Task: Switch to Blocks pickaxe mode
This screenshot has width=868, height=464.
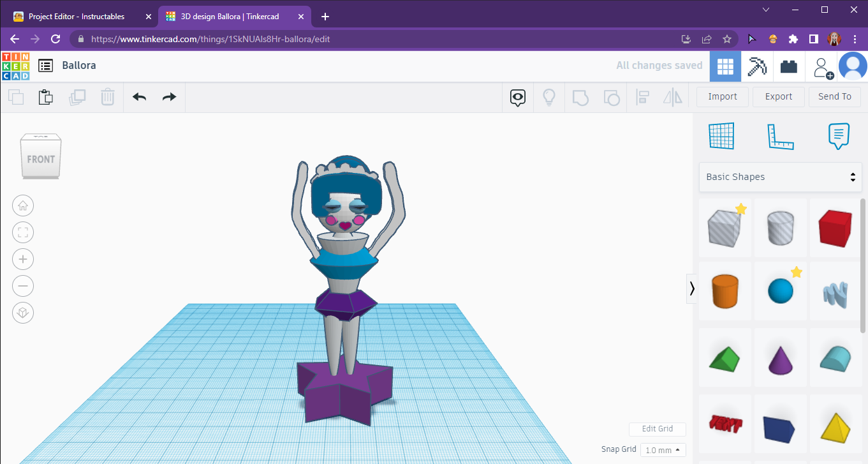Action: (757, 66)
